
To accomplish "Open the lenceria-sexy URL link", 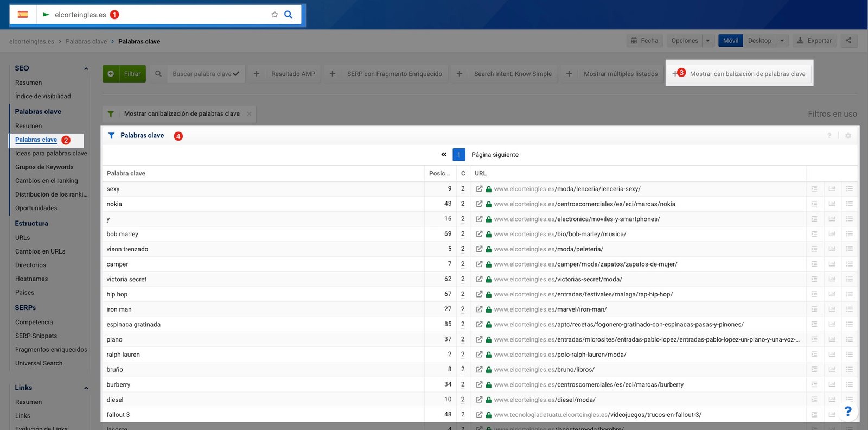I will point(567,189).
